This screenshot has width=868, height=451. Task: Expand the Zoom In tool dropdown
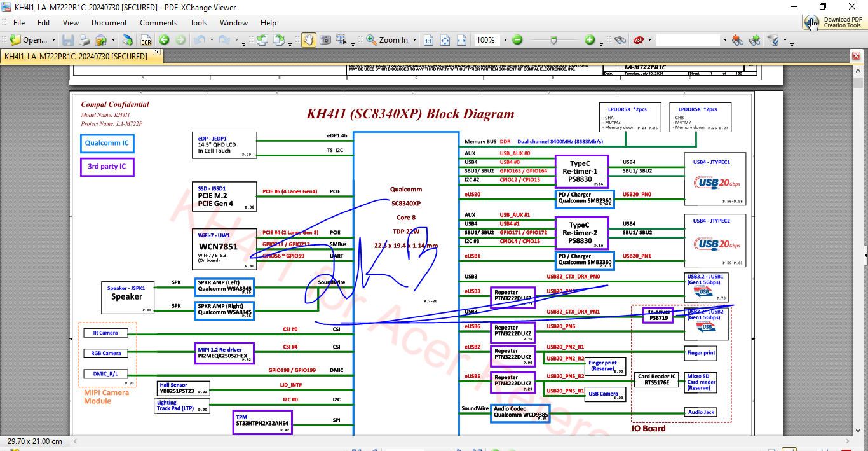pyautogui.click(x=415, y=40)
